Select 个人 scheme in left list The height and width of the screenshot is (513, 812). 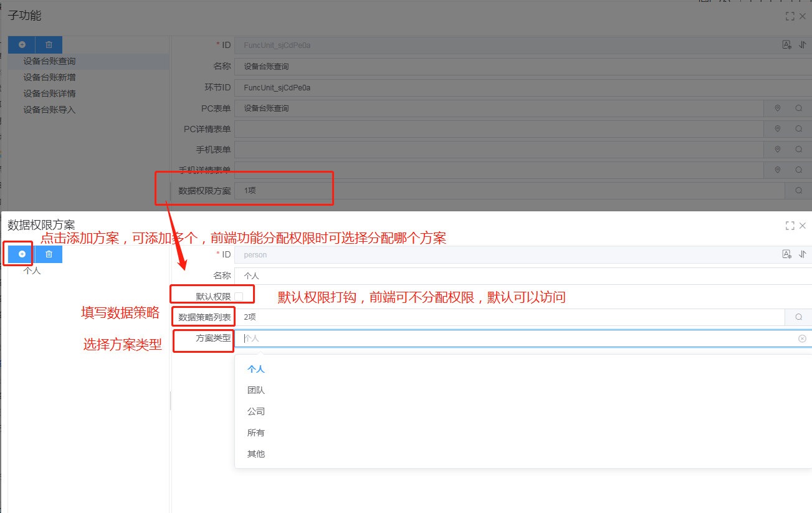pos(32,271)
